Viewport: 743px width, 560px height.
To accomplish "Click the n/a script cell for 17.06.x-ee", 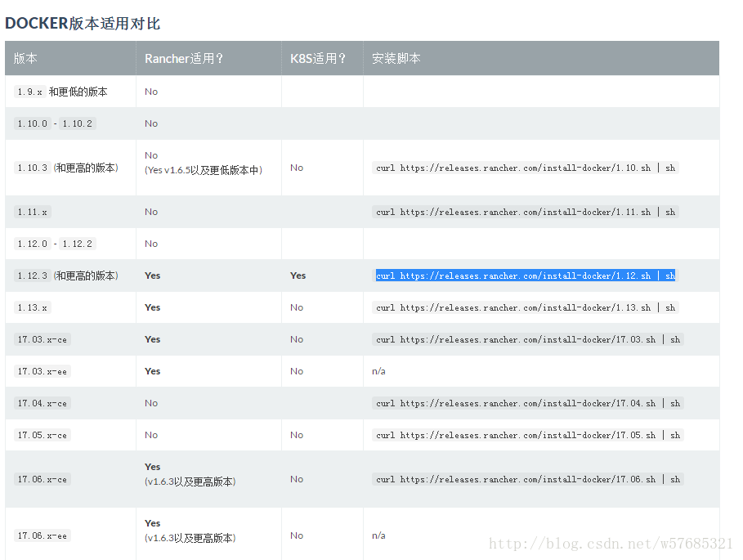I will (378, 535).
